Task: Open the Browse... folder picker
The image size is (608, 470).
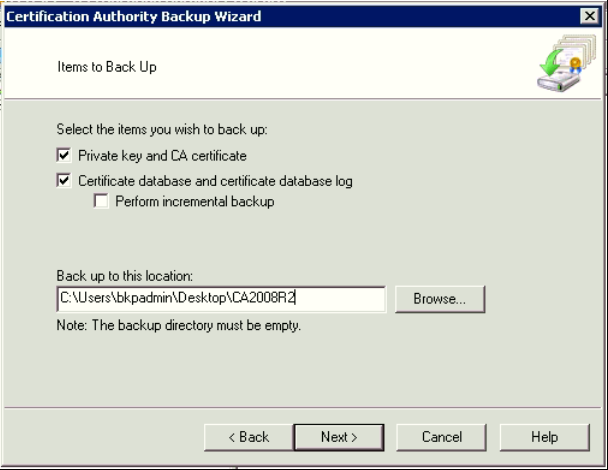Action: click(440, 299)
